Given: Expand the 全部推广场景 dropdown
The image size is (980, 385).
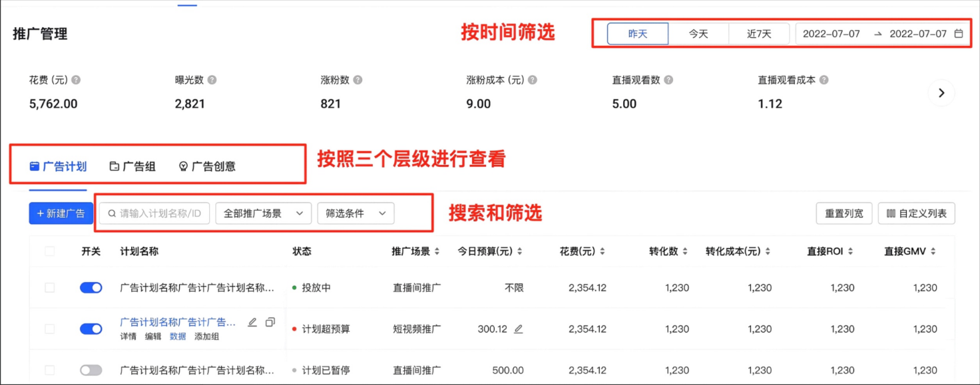Looking at the screenshot, I should pyautogui.click(x=263, y=213).
